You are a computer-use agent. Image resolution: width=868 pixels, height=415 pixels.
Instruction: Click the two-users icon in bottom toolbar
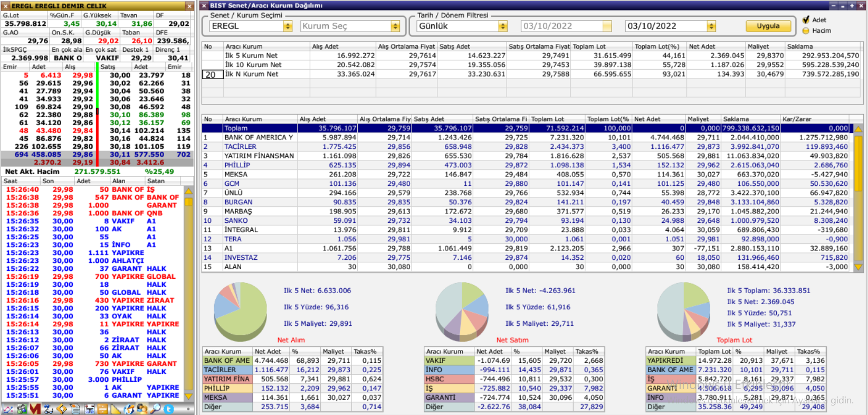142,409
